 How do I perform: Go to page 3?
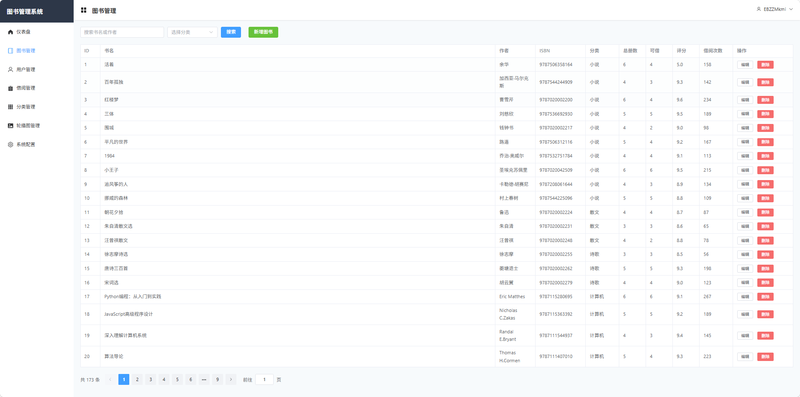(151, 380)
